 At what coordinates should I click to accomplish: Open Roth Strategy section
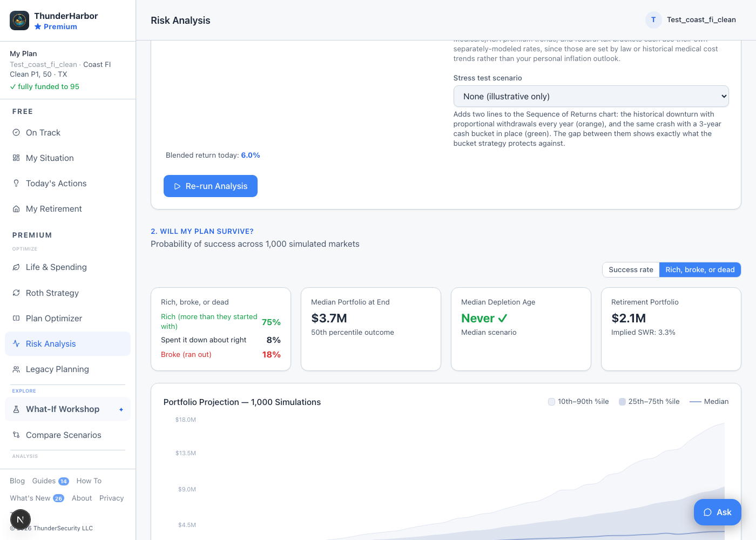[x=67, y=293]
